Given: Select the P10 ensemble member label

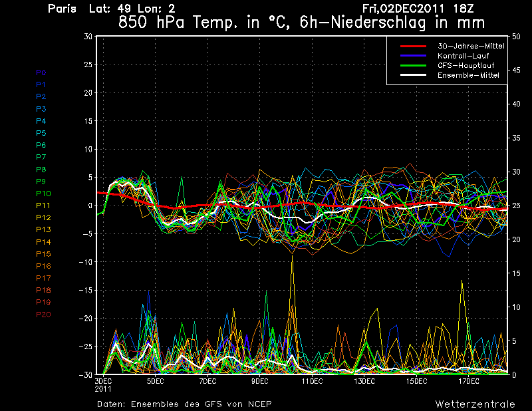Looking at the screenshot, I should point(43,194).
